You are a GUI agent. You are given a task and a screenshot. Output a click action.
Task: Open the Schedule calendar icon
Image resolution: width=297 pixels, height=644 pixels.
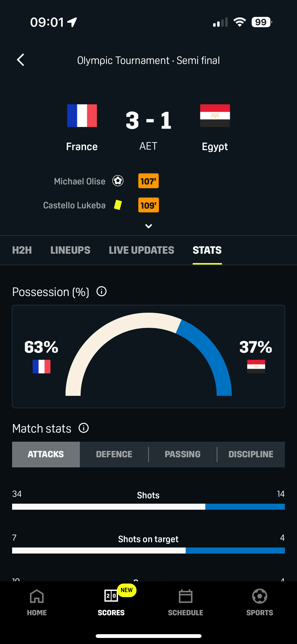pyautogui.click(x=185, y=597)
